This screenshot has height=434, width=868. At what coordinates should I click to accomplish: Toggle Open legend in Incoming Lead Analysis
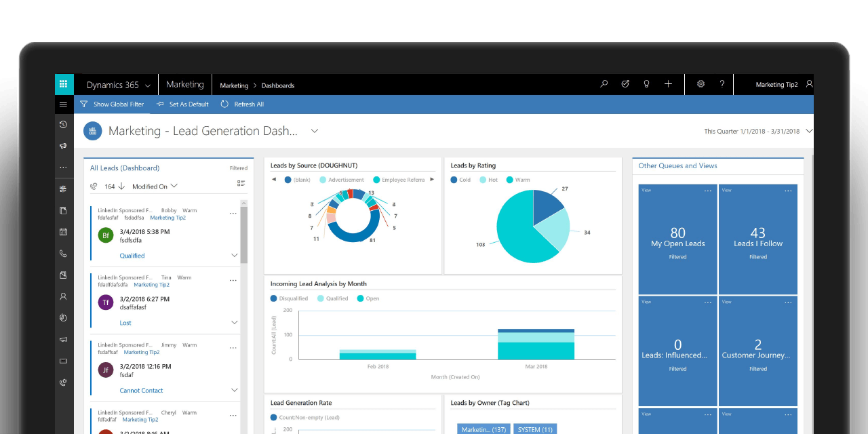(x=368, y=298)
